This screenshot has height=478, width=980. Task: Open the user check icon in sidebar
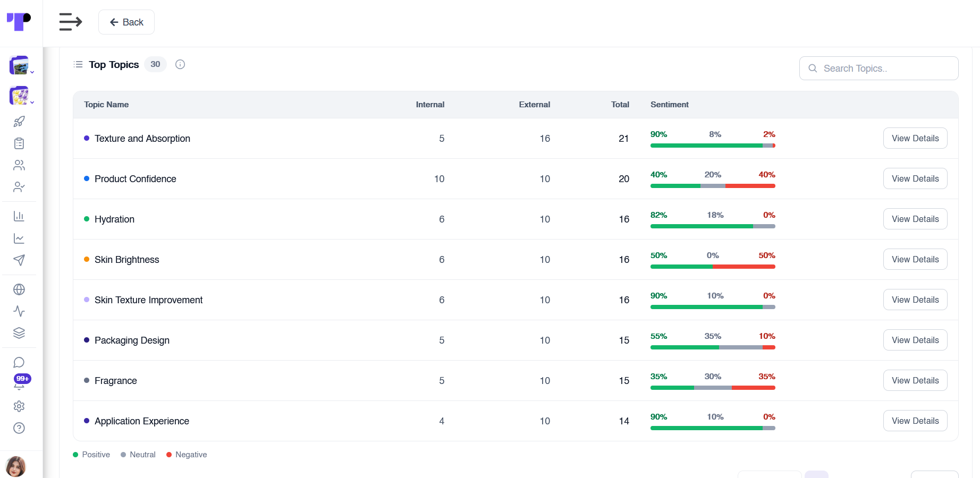[x=19, y=187]
